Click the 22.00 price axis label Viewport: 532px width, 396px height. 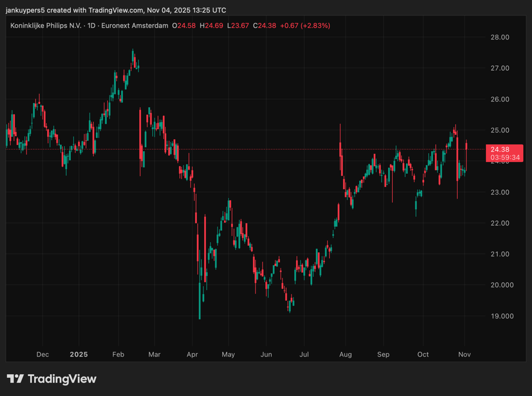500,223
